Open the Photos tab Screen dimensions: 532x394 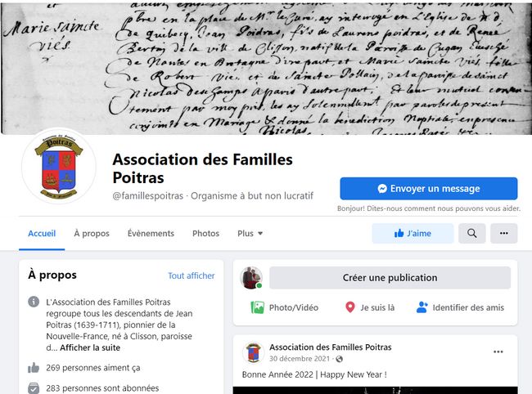pos(205,234)
